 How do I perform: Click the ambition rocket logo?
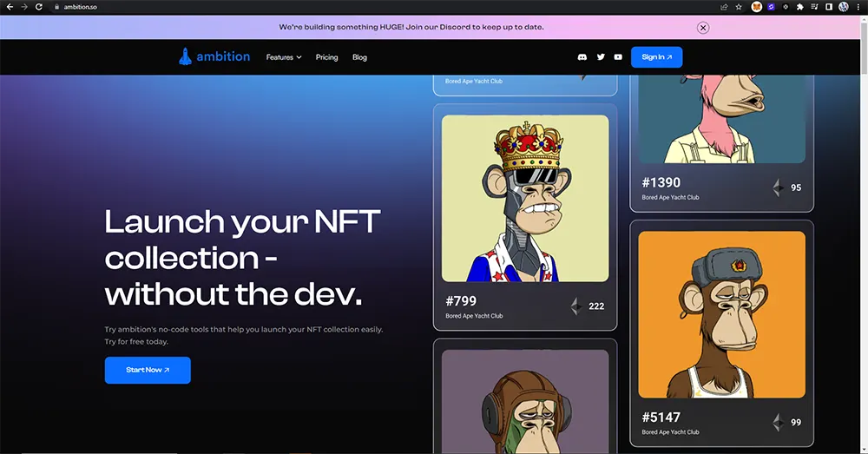[214, 56]
